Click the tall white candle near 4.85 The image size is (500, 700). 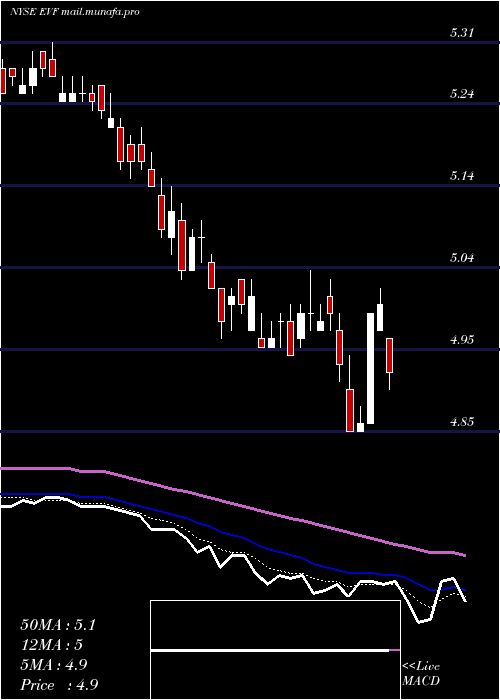pos(371,368)
